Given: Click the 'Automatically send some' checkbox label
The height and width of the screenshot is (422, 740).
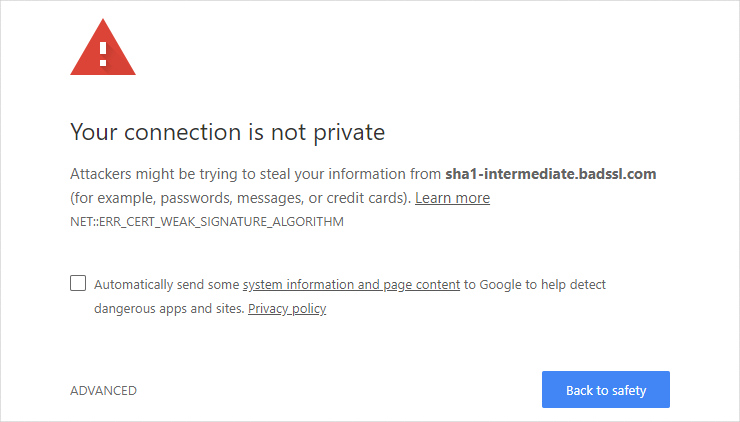Looking at the screenshot, I should pyautogui.click(x=167, y=285).
